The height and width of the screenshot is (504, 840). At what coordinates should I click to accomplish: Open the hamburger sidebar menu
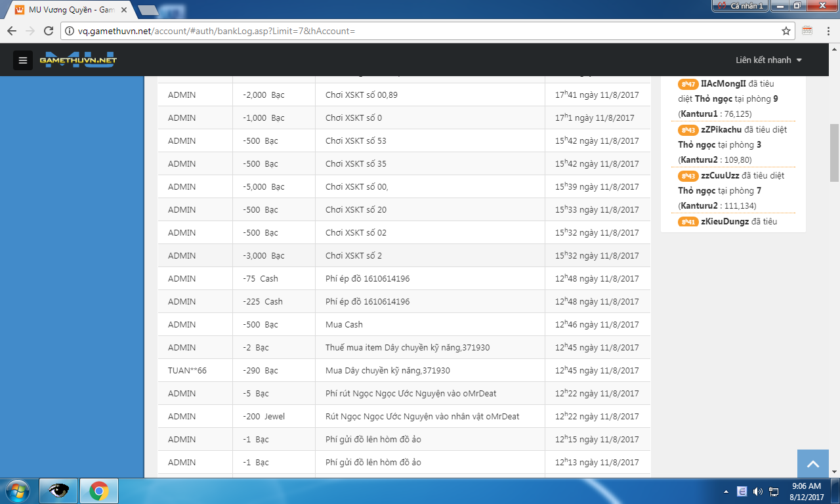pyautogui.click(x=23, y=60)
